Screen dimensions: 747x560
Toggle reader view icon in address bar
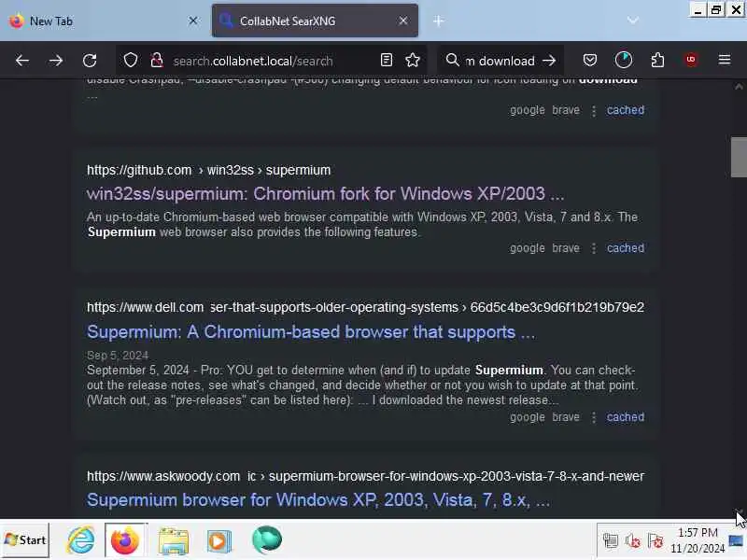point(387,60)
